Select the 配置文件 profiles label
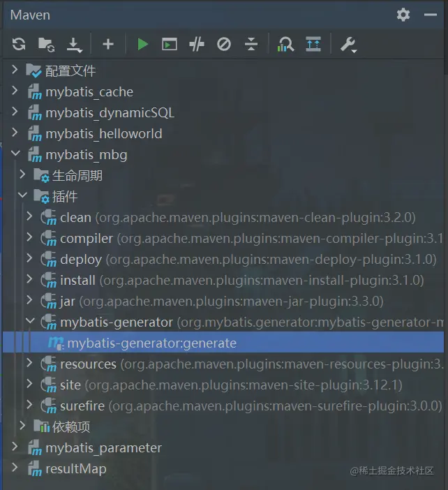 coord(70,71)
